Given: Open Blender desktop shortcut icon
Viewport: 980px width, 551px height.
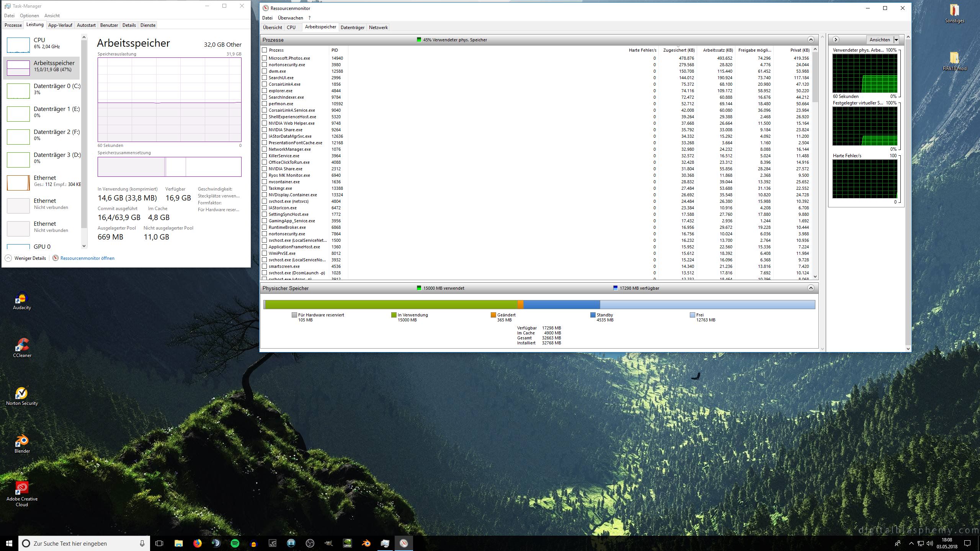Looking at the screenshot, I should (x=22, y=442).
